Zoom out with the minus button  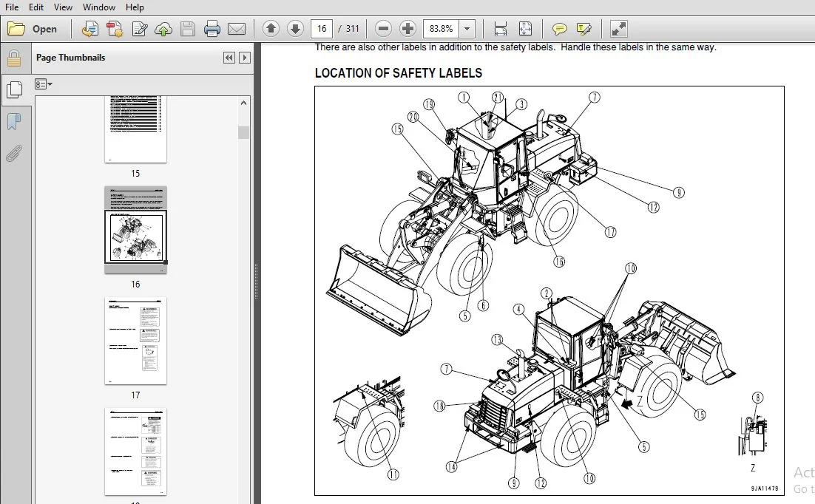pos(383,29)
